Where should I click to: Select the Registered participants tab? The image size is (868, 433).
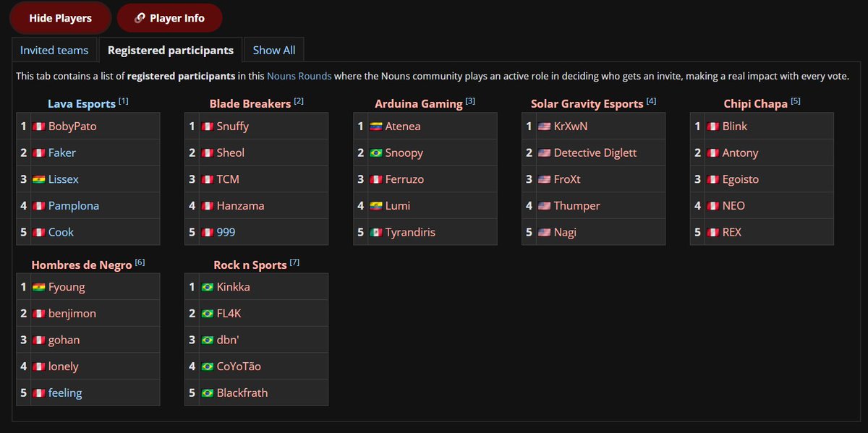point(171,50)
